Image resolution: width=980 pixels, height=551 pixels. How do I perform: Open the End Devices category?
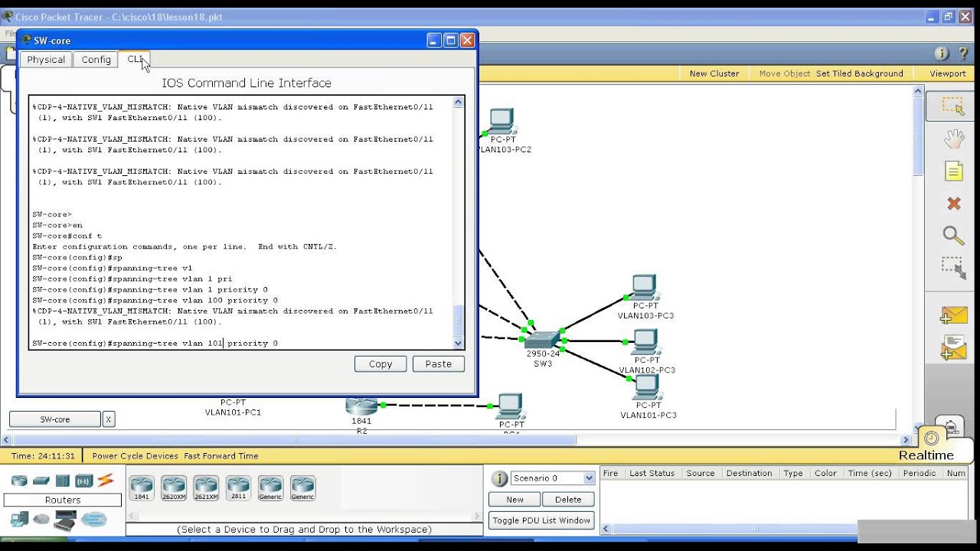coord(19,520)
